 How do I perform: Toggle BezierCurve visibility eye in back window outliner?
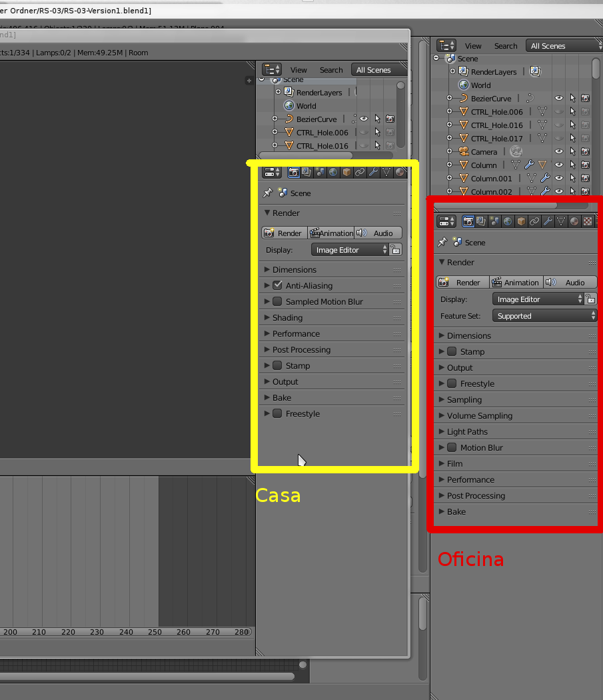click(559, 98)
